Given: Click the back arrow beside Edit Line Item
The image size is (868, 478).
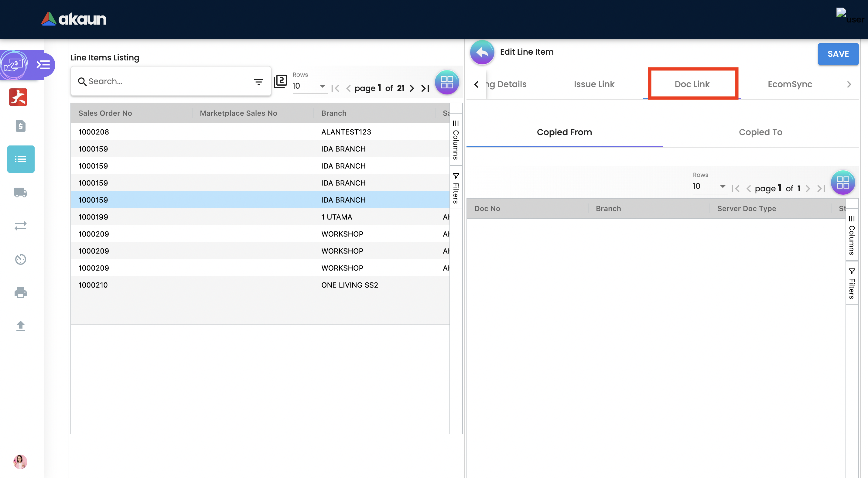Looking at the screenshot, I should pyautogui.click(x=482, y=53).
